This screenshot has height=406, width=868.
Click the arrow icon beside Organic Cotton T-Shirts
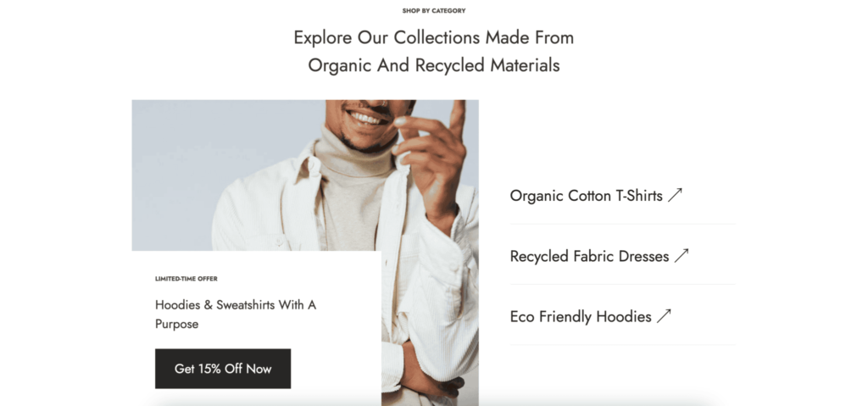[x=675, y=195]
